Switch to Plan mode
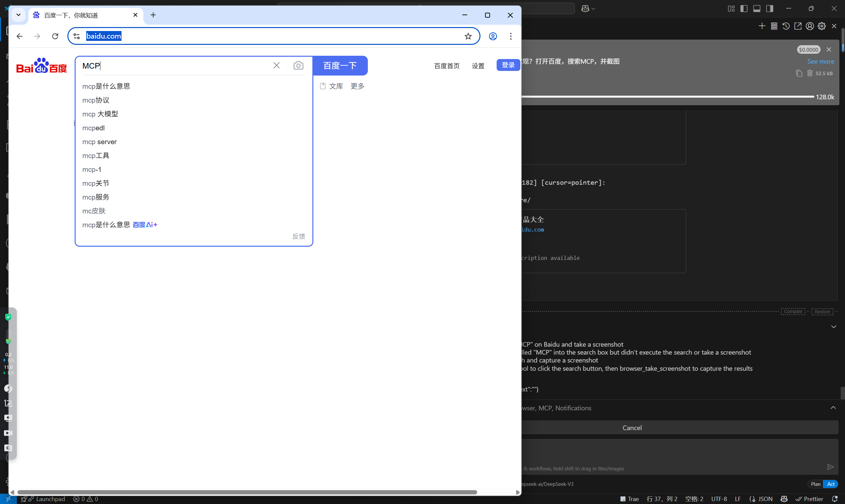 click(x=815, y=484)
